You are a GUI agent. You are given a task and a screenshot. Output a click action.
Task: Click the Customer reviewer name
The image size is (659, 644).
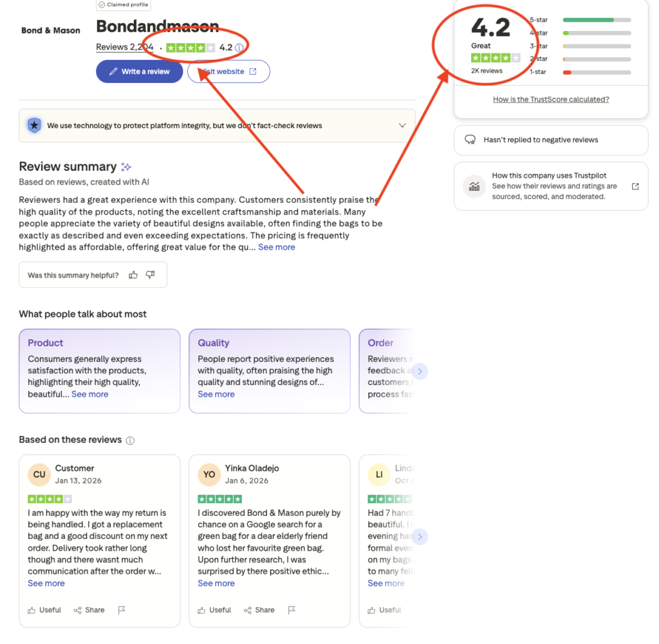coord(75,468)
